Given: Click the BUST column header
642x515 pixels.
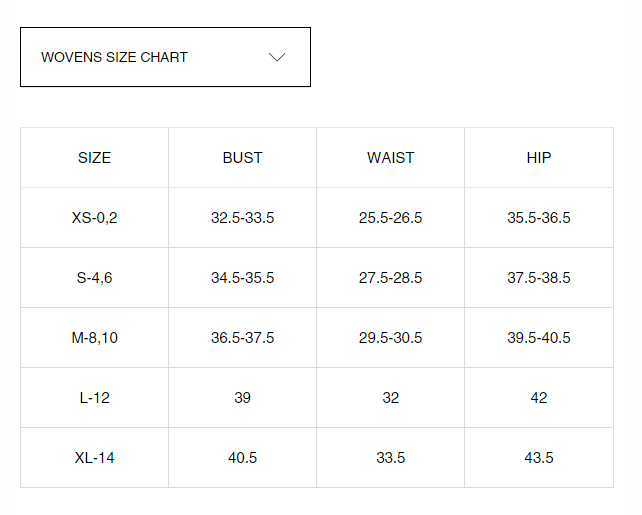Looking at the screenshot, I should click(242, 158).
